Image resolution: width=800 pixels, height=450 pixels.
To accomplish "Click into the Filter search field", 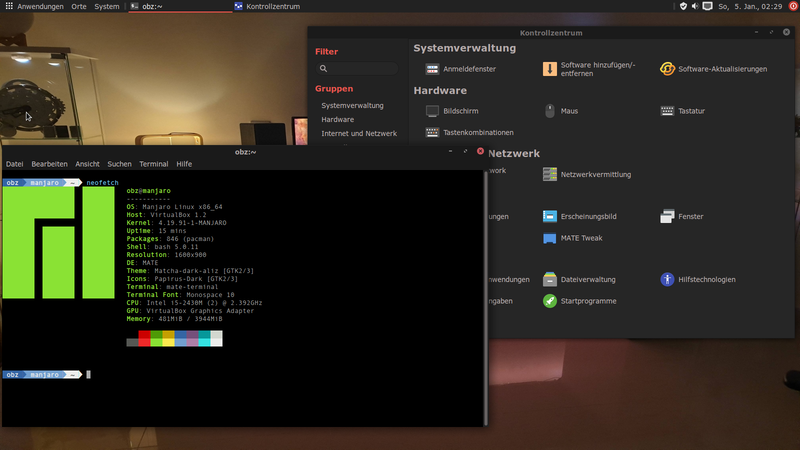I will click(357, 68).
